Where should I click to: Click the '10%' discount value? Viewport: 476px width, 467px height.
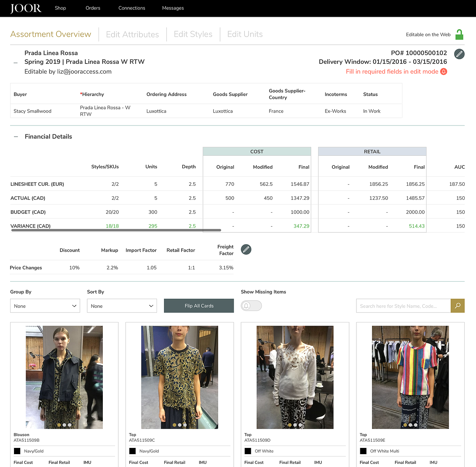pyautogui.click(x=74, y=268)
